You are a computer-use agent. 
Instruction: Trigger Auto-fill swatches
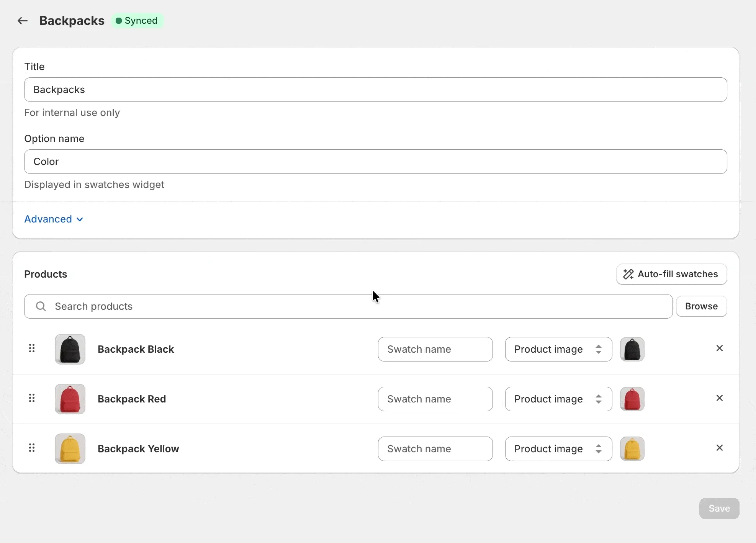(x=671, y=274)
